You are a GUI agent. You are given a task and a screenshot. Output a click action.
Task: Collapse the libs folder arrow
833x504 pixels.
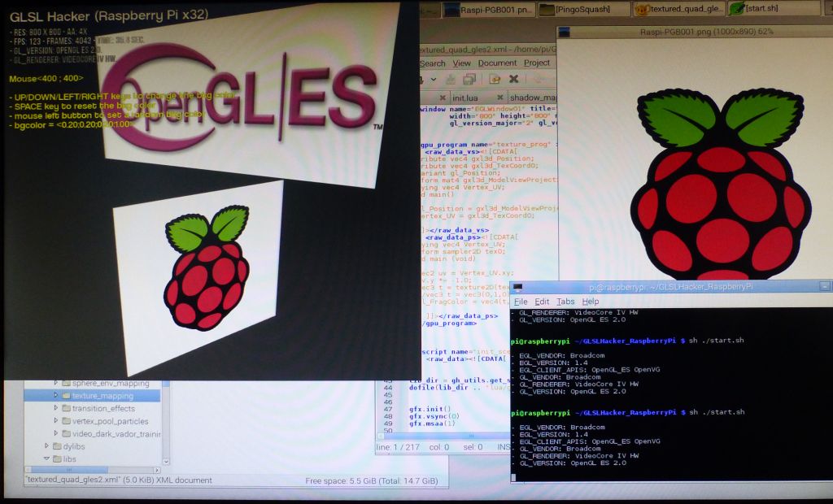tap(46, 458)
